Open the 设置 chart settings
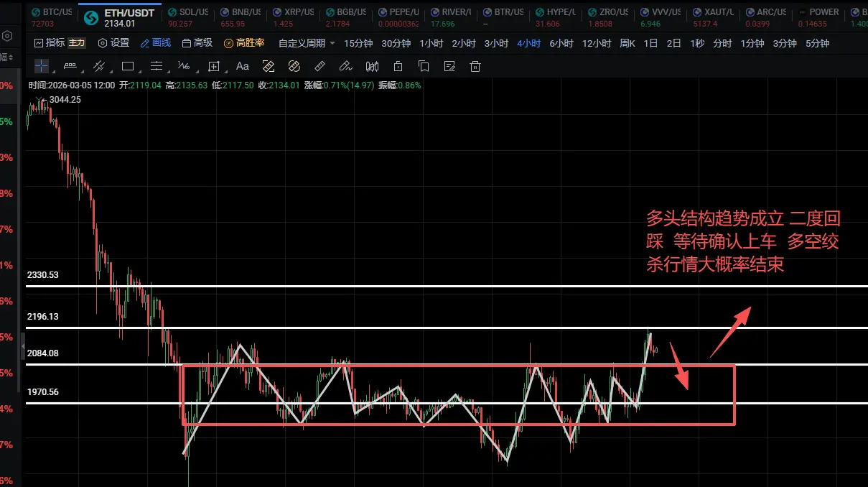868x487 pixels. (x=113, y=43)
